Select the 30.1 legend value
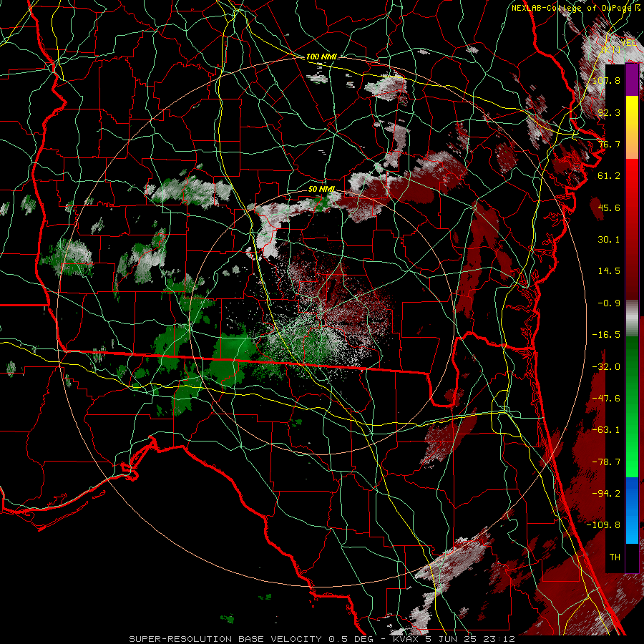 [609, 239]
